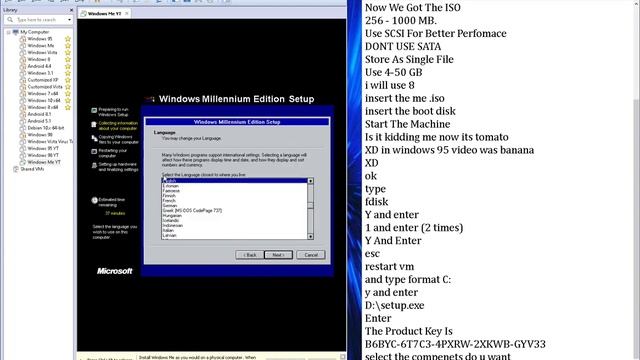The height and width of the screenshot is (360, 640).
Task: Open Windows Me YT in the library tree
Action: click(x=44, y=162)
